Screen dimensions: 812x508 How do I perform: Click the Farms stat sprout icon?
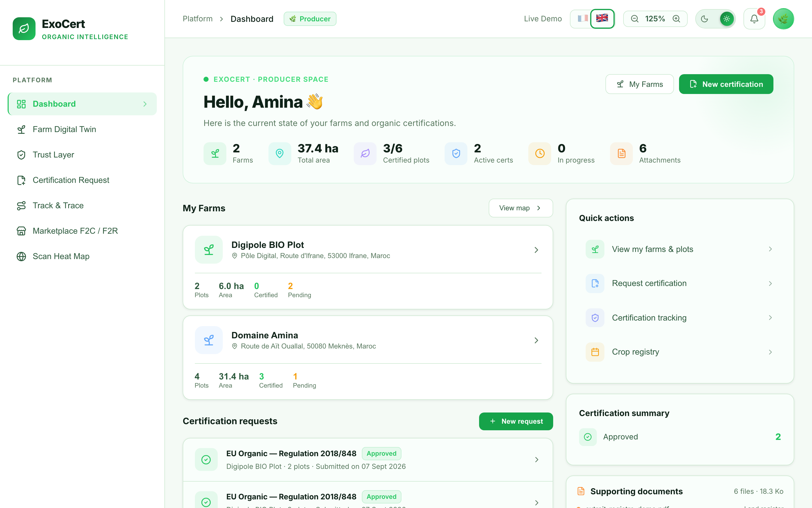[x=215, y=153]
